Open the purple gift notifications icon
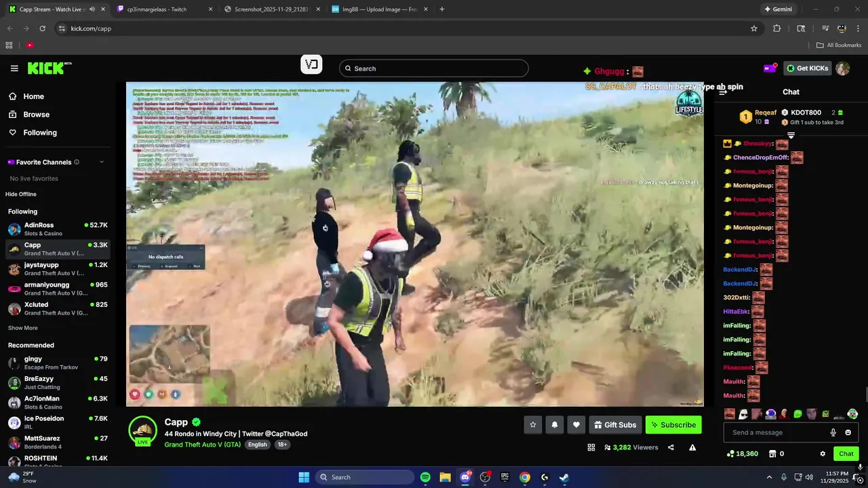 coord(770,68)
